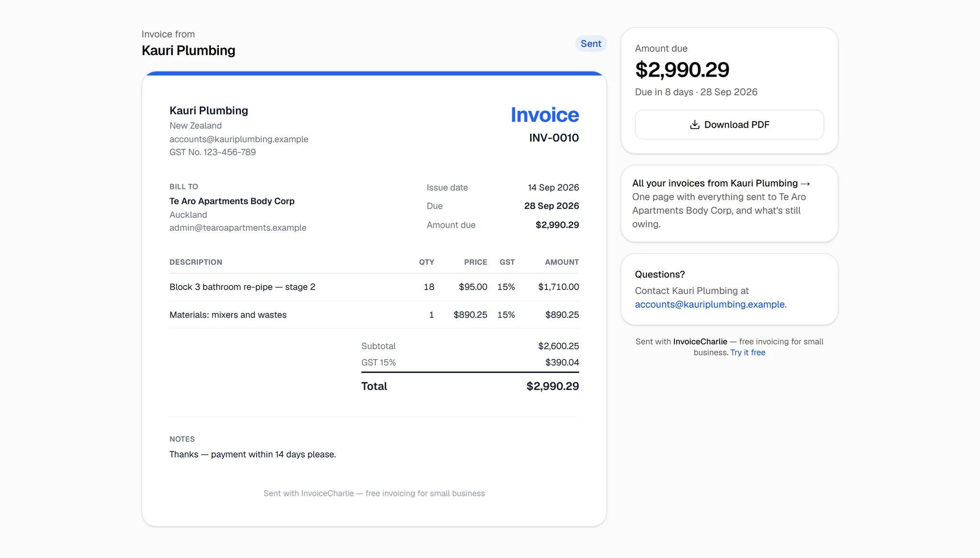The width and height of the screenshot is (980, 558).
Task: Click Te Aro Apartments Body Corp name
Action: pyautogui.click(x=232, y=201)
